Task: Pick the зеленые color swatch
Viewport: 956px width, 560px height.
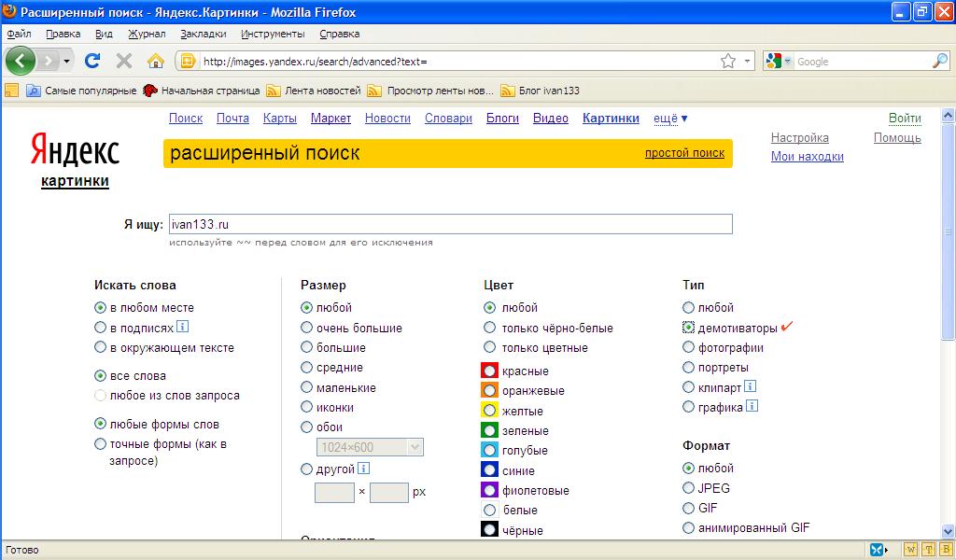Action: point(489,431)
